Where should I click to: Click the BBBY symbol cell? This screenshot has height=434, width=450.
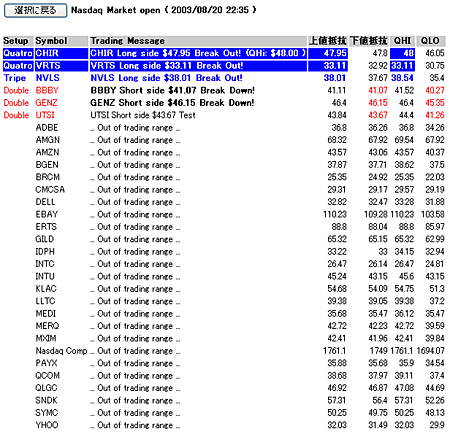point(47,90)
